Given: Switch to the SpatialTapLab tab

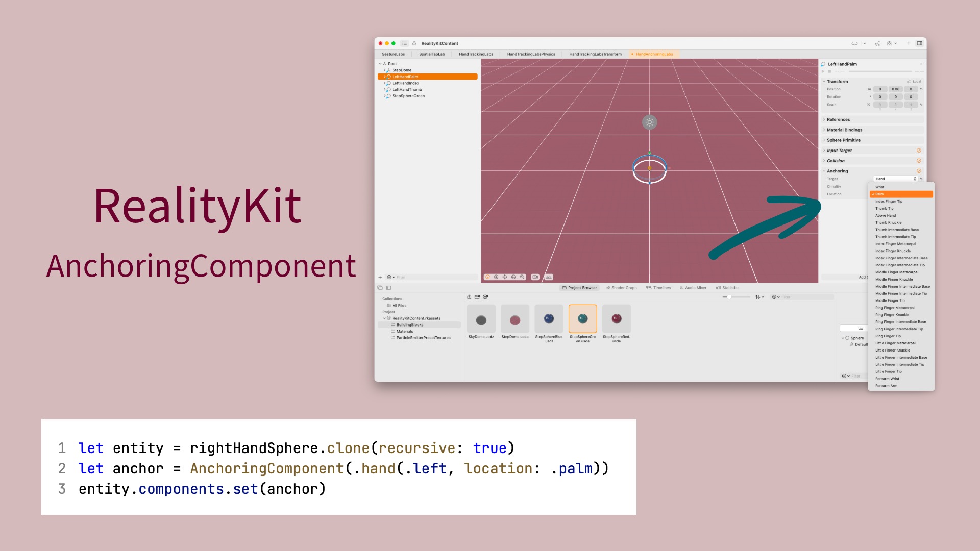Looking at the screenshot, I should [x=432, y=54].
